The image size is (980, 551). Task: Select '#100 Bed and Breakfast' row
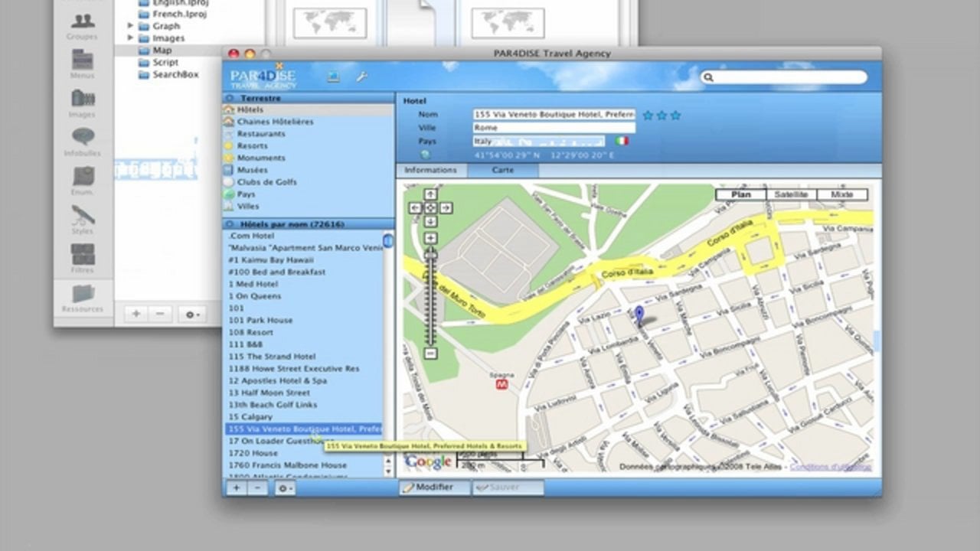303,272
